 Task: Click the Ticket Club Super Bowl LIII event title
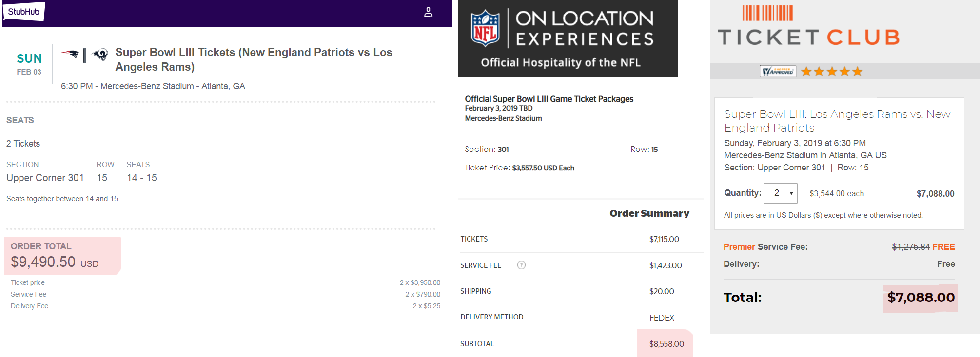pyautogui.click(x=837, y=121)
